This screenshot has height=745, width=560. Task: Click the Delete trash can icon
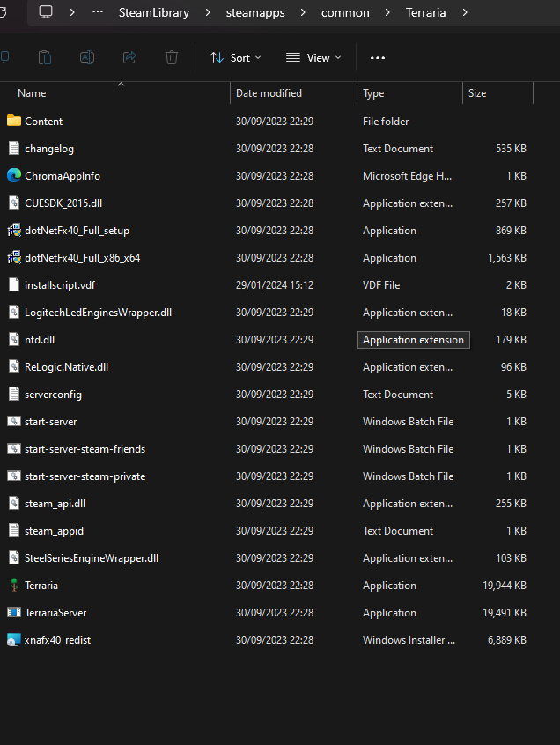(172, 57)
